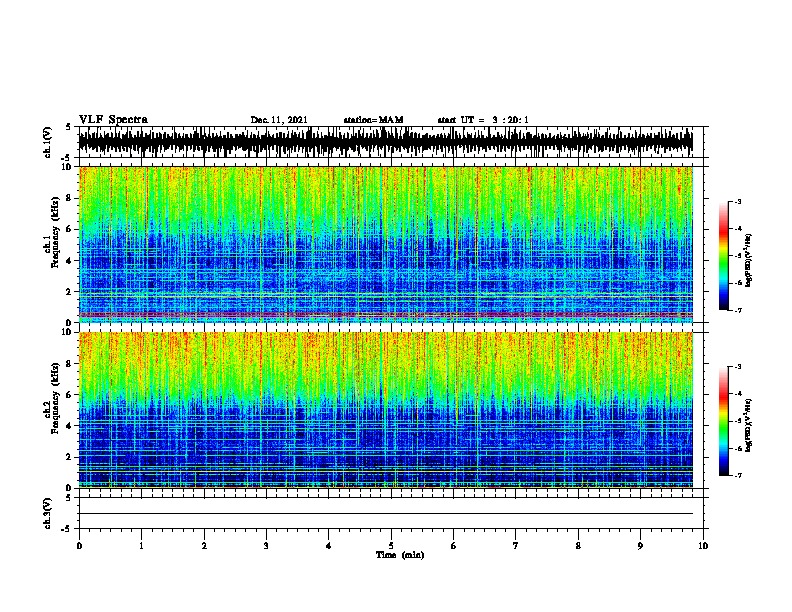Click the "-5" tick on ch.3(V) axis
Image resolution: width=792 pixels, height=612 pixels.
(x=66, y=529)
